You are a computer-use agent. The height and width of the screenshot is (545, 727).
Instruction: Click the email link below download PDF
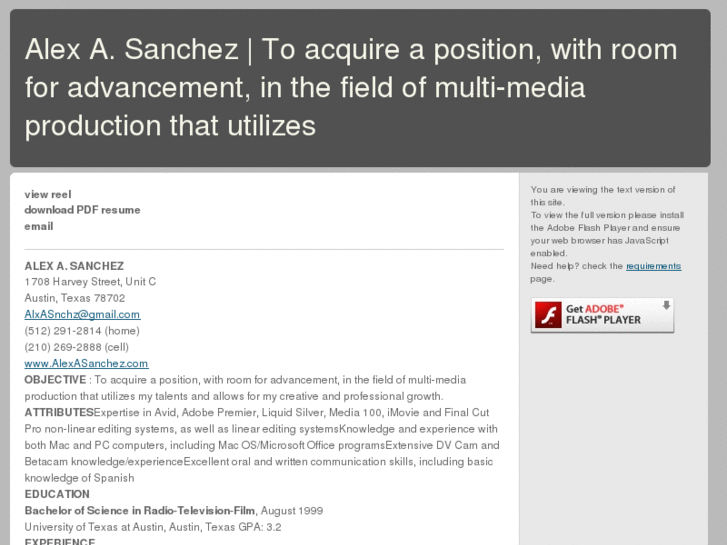[38, 226]
